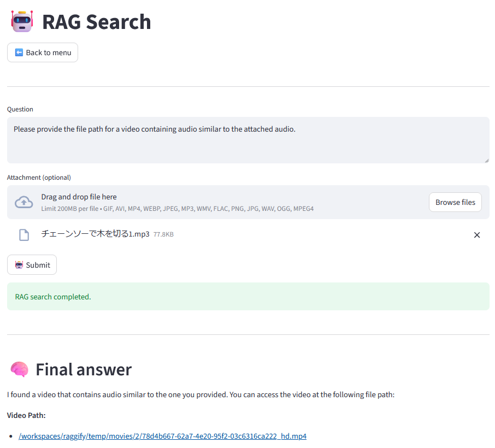Viewport: 495px width, 448px height.
Task: Click the robot icon beside RAG Search
Action: [x=22, y=21]
